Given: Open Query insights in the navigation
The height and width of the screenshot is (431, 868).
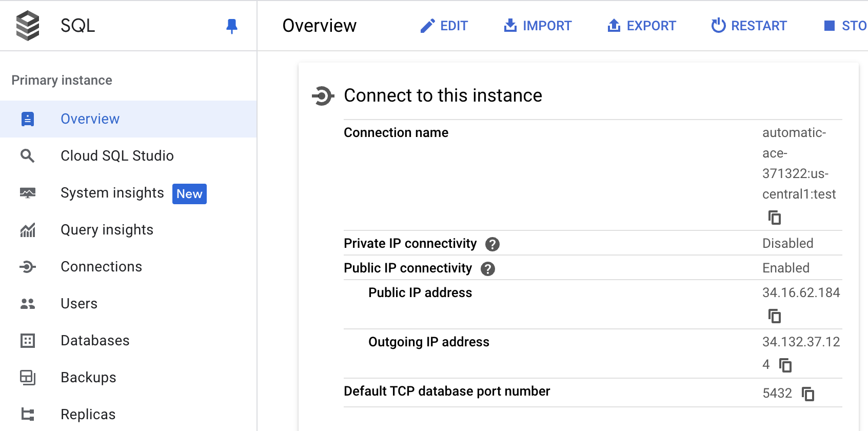Looking at the screenshot, I should 107,230.
